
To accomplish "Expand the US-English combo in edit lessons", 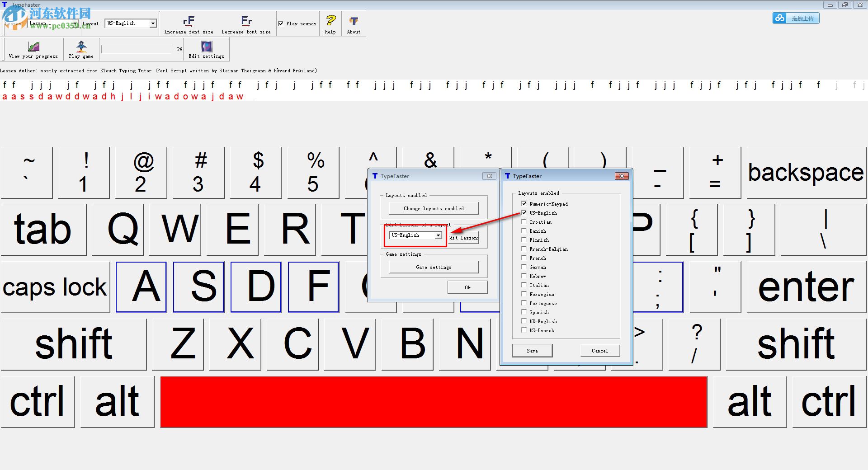I will click(x=437, y=235).
